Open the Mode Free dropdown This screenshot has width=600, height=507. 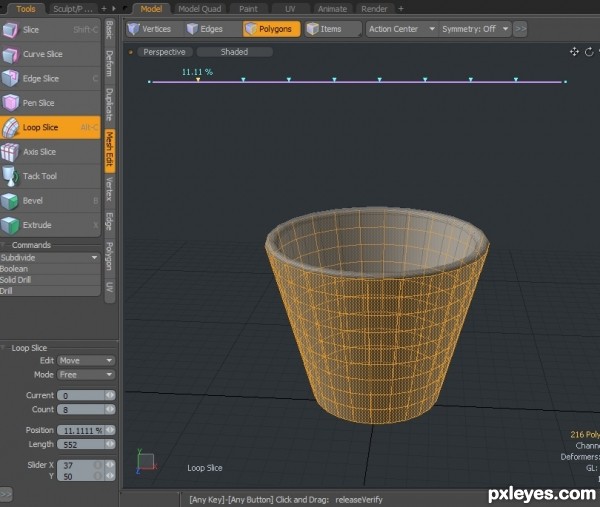click(x=86, y=375)
